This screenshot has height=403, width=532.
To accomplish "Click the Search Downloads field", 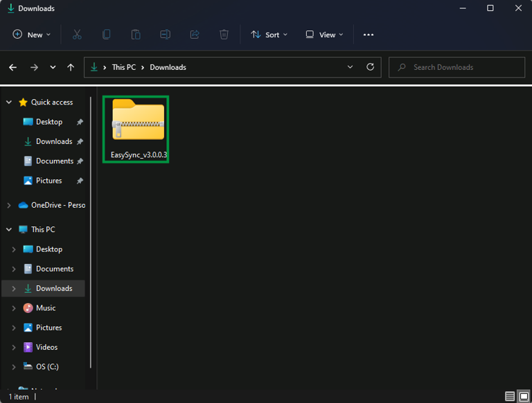I will tap(456, 67).
